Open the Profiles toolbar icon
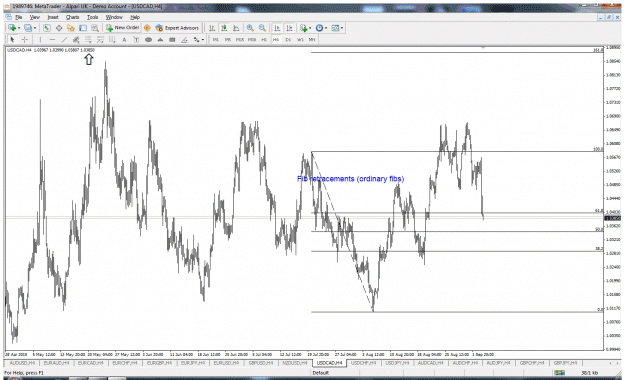The width and height of the screenshot is (625, 380). (28, 28)
